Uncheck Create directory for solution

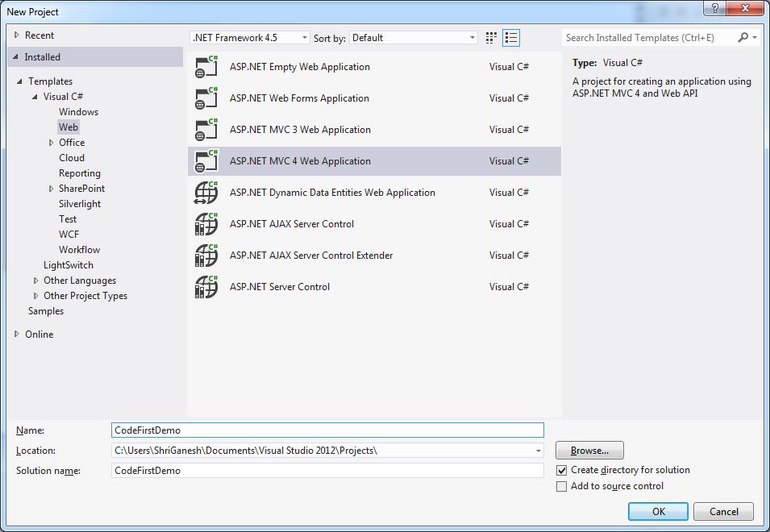(562, 470)
